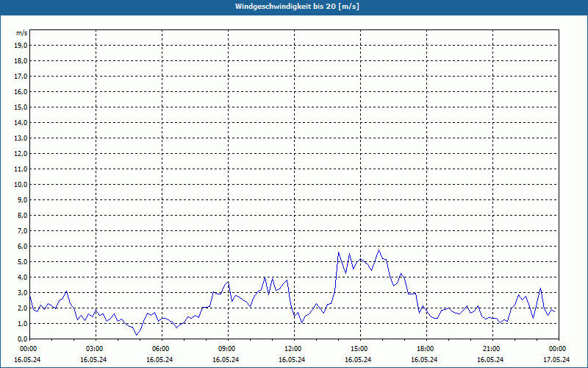This screenshot has height=368, width=588.
Task: Select the 10,0 y-axis label
Action: click(x=21, y=185)
